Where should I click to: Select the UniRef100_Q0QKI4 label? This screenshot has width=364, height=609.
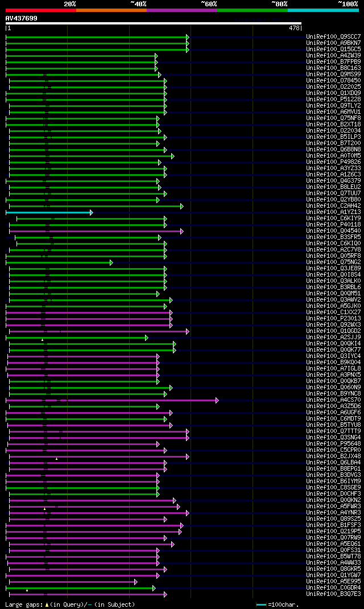pyautogui.click(x=333, y=344)
